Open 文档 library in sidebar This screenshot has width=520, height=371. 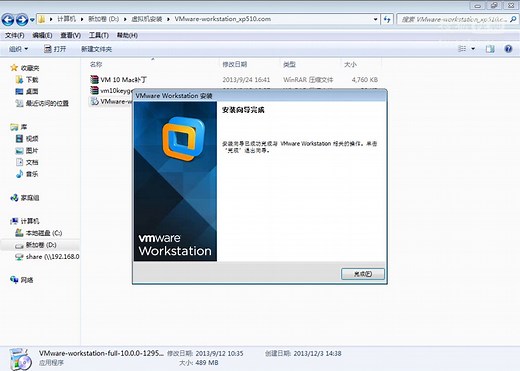pos(32,162)
